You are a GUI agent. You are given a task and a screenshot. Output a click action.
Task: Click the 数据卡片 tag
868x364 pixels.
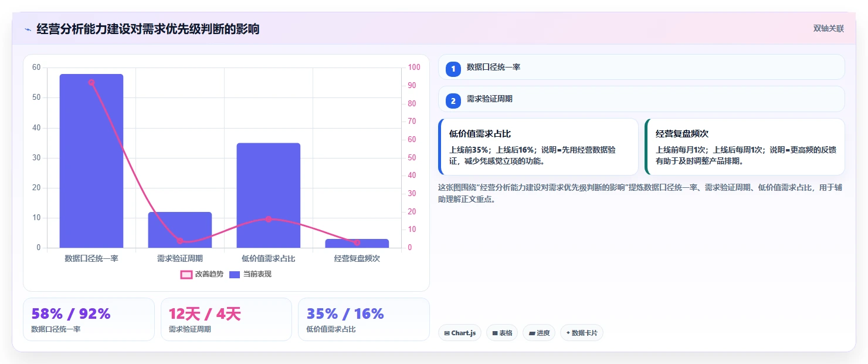[582, 333]
